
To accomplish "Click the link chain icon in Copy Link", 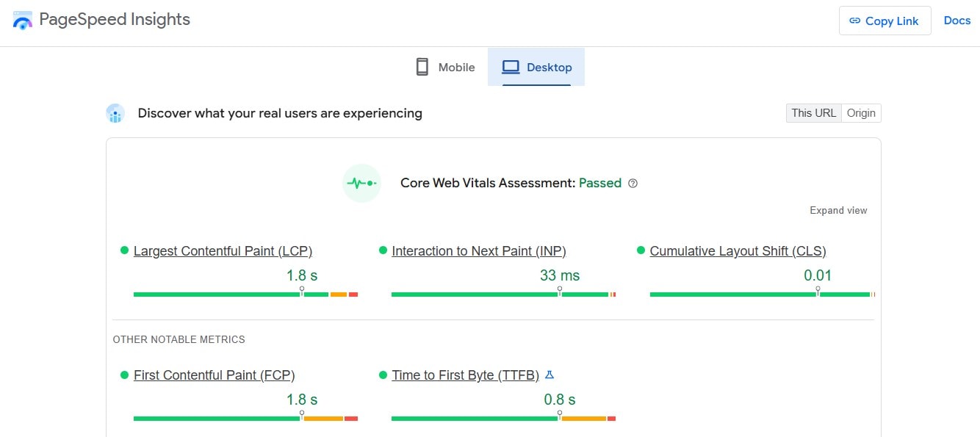I will [854, 21].
